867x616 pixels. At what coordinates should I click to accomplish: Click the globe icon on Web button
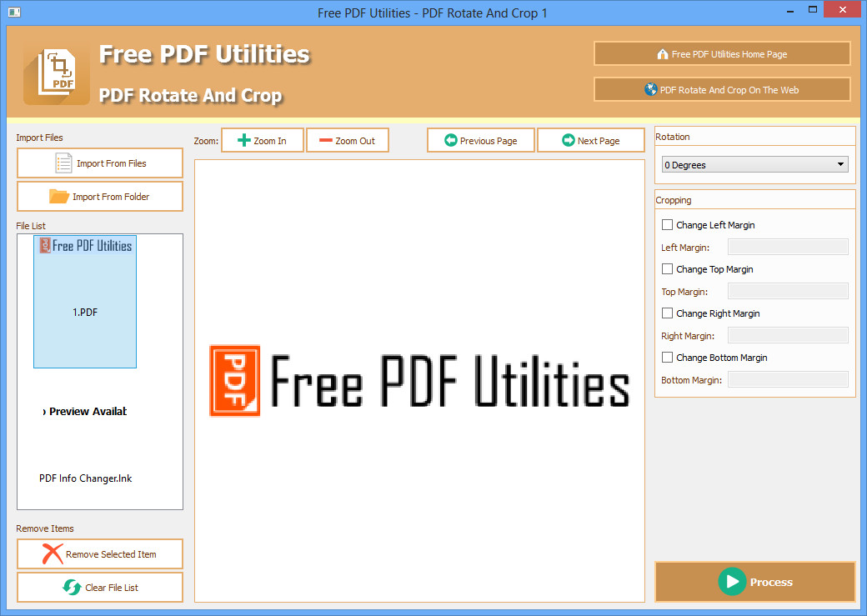pos(651,89)
